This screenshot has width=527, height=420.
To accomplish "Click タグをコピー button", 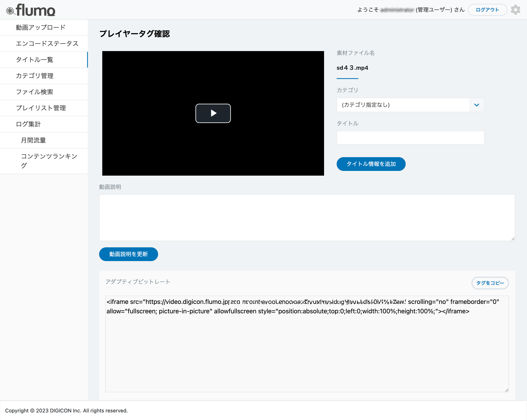I will pos(490,283).
